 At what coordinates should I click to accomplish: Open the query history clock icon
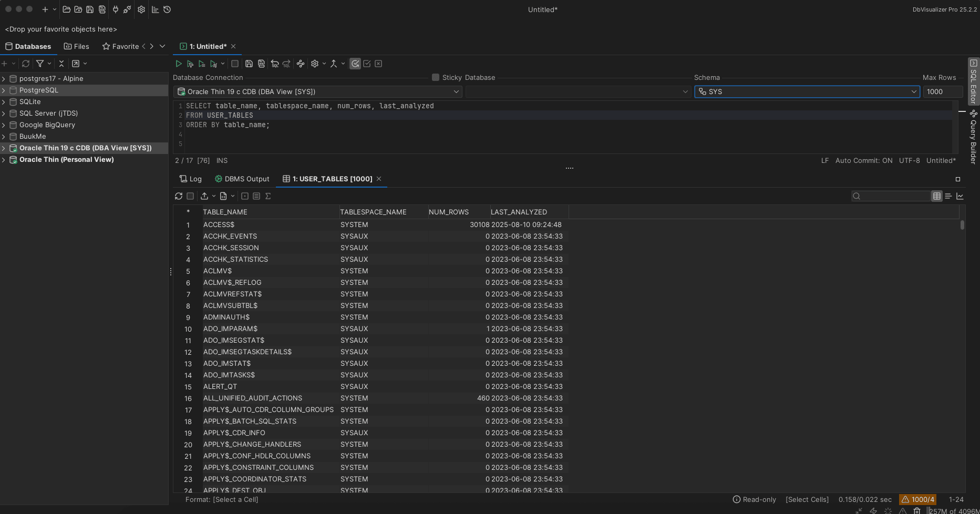pyautogui.click(x=167, y=9)
